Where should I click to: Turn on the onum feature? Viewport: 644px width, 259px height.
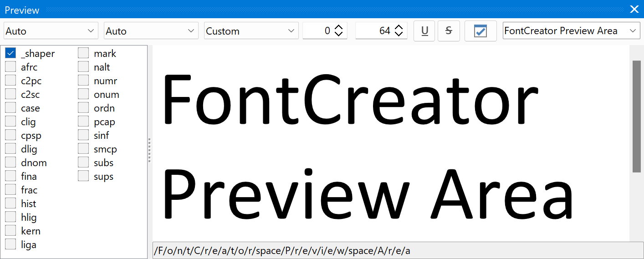pos(83,94)
